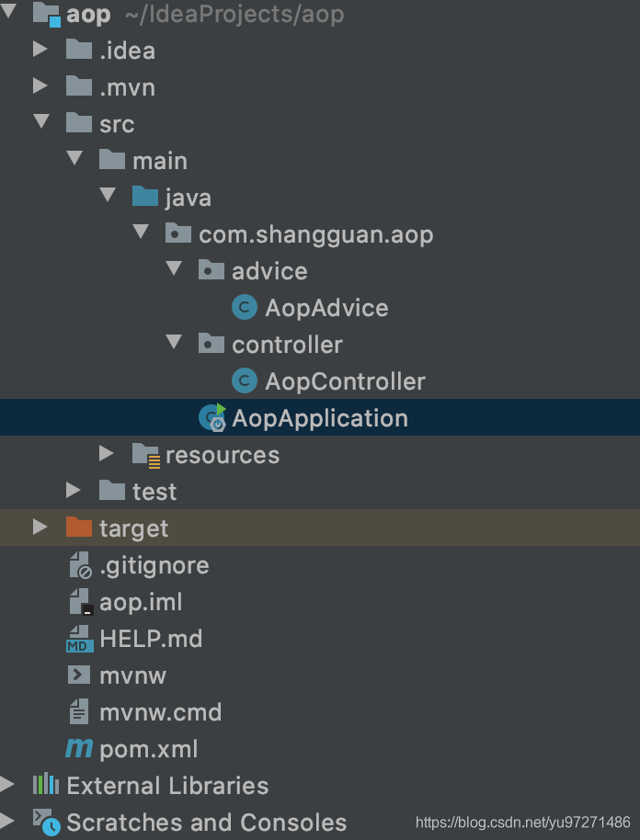Click the mvnw script file icon
The image size is (640, 840).
click(80, 675)
